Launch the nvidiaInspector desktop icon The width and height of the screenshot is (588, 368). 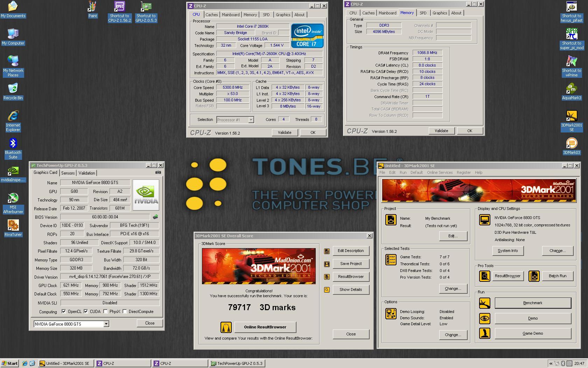13,174
